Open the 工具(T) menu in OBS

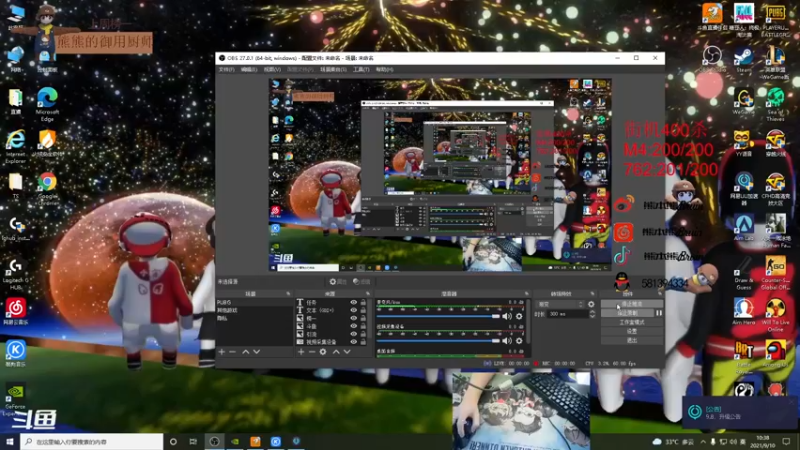click(361, 69)
